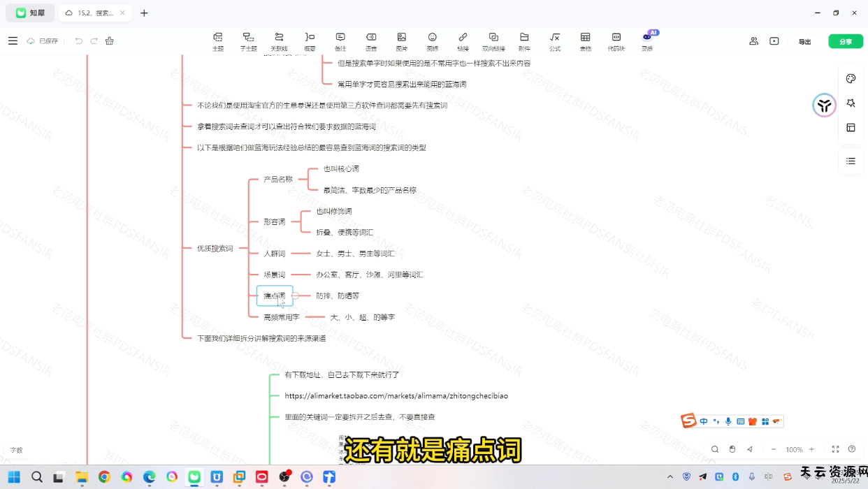Switch Sogou input to Chinese/English mode
Image resolution: width=868 pixels, height=489 pixels.
coord(704,421)
